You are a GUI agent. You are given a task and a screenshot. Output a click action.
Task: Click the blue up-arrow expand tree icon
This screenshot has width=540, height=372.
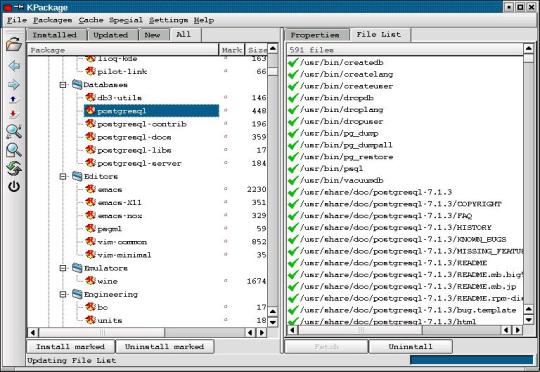13,100
